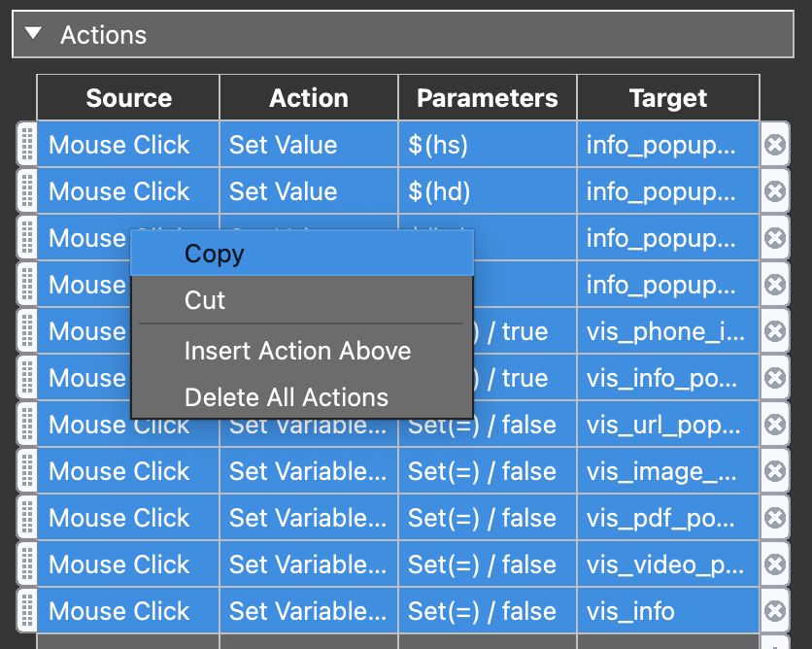Image resolution: width=812 pixels, height=649 pixels.
Task: Click the drag handle beside the vis_video_p action
Action: 26,564
